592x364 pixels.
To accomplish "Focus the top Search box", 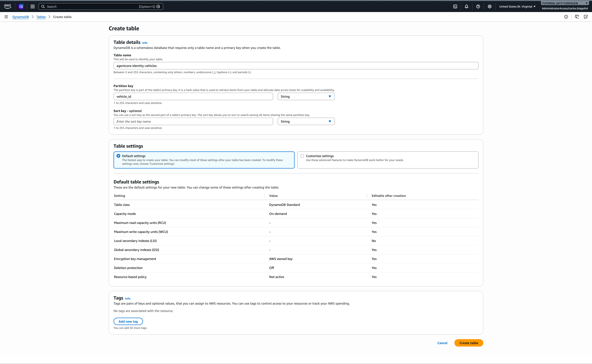I will [x=101, y=6].
